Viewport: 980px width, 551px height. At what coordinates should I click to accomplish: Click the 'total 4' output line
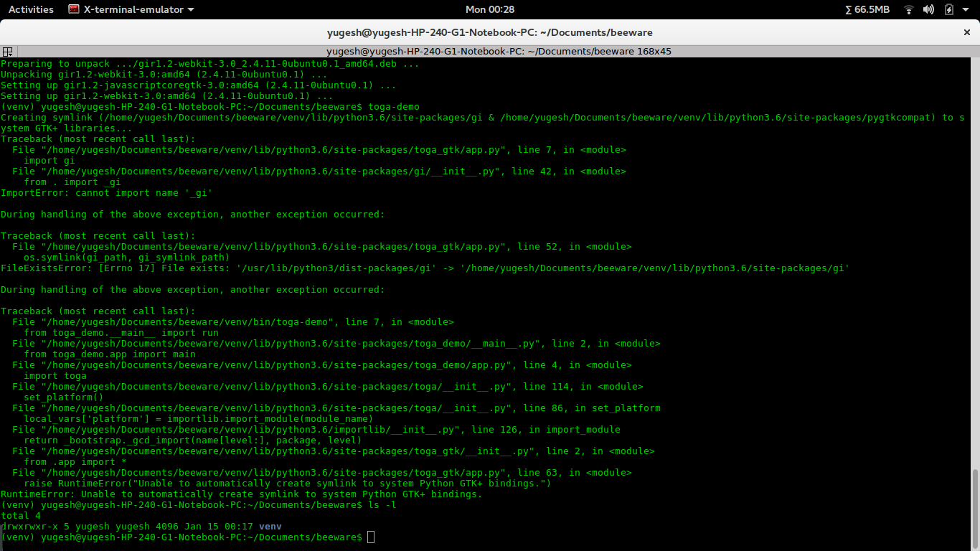coord(20,516)
